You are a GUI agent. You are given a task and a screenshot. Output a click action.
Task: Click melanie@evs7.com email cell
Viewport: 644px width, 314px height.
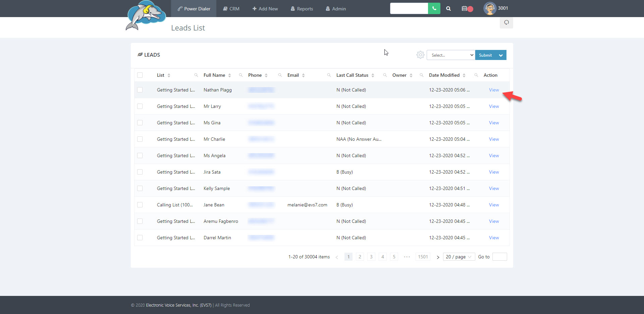(x=307, y=205)
